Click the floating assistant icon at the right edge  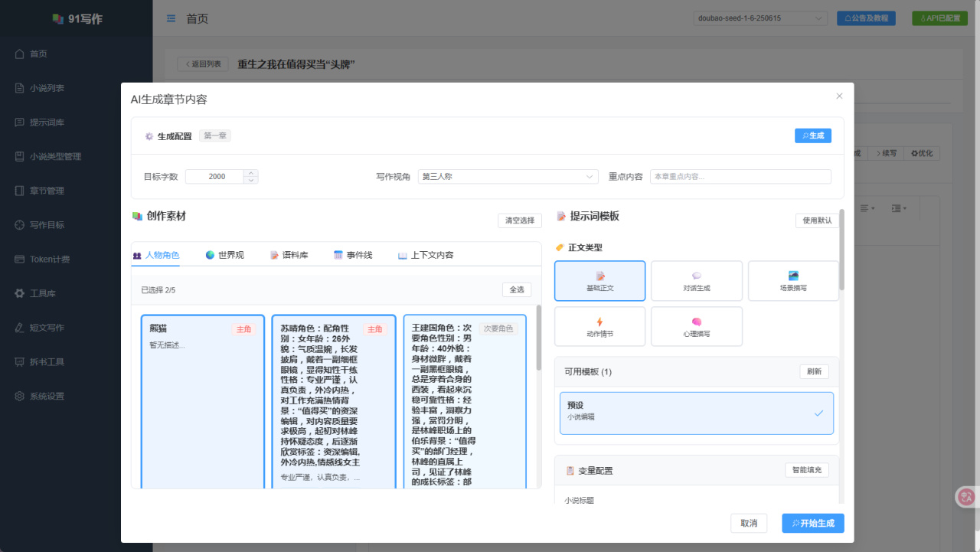[967, 497]
